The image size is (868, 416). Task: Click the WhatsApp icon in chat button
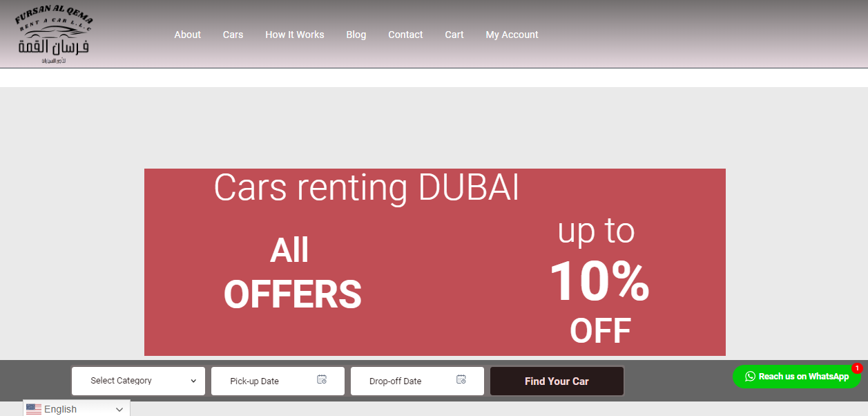tap(750, 377)
